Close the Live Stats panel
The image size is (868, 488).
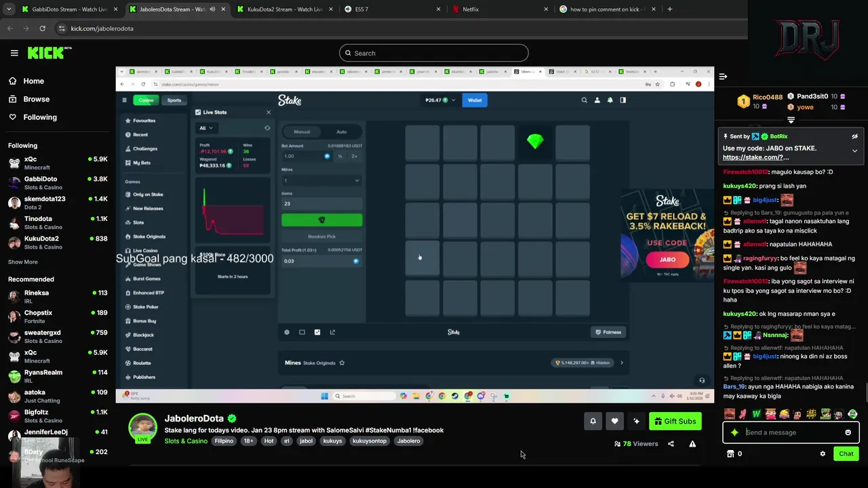pos(268,113)
